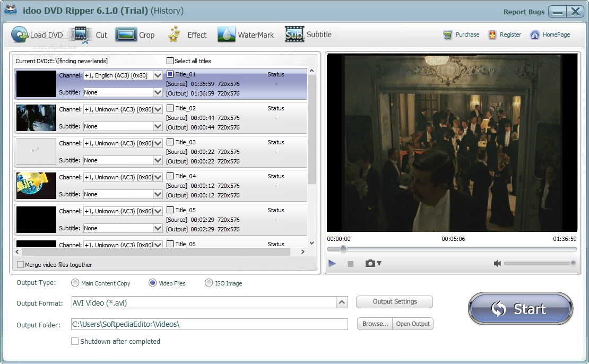Screen dimensions: 589x364
Task: Expand Title_01 Subtitle dropdown
Action: (158, 92)
